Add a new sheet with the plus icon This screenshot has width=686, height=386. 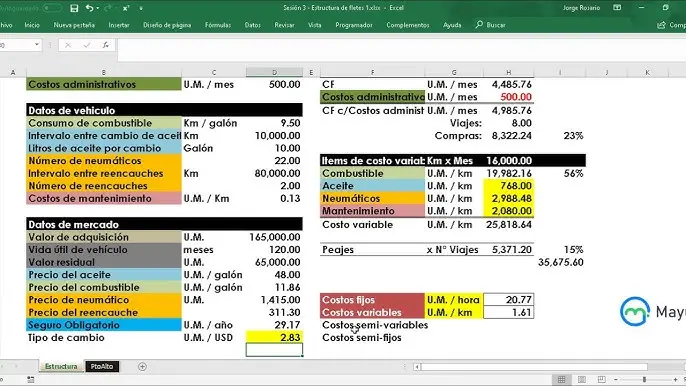pos(142,367)
